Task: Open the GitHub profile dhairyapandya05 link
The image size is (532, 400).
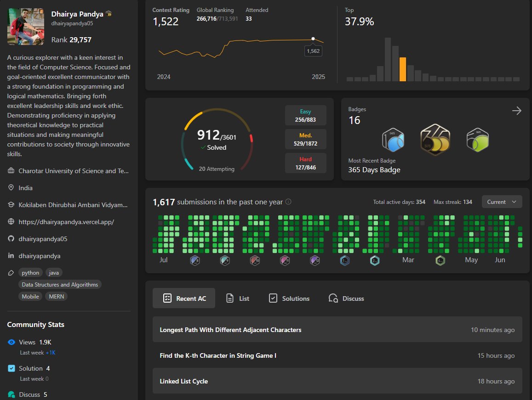Action: click(x=43, y=239)
